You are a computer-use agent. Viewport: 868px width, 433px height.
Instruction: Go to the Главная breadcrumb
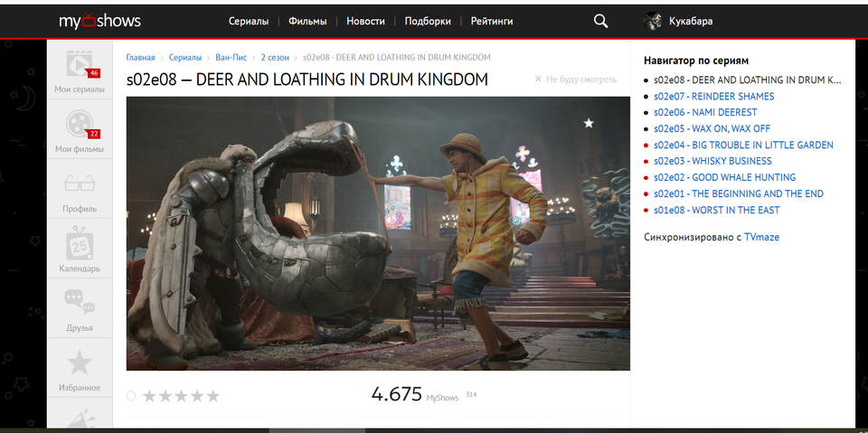tap(141, 57)
